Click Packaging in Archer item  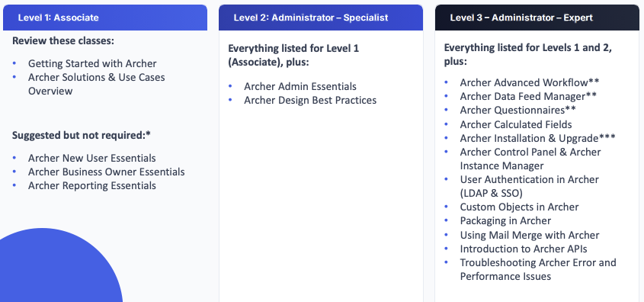505,220
